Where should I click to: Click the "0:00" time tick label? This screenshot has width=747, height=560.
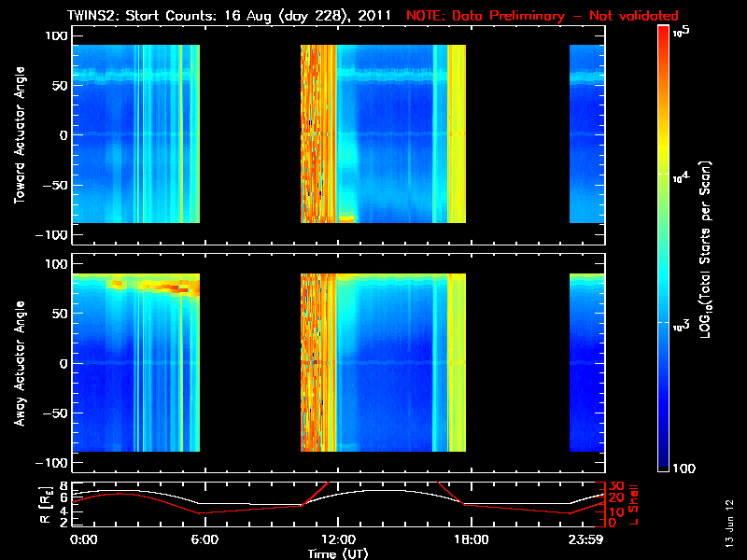[x=83, y=539]
